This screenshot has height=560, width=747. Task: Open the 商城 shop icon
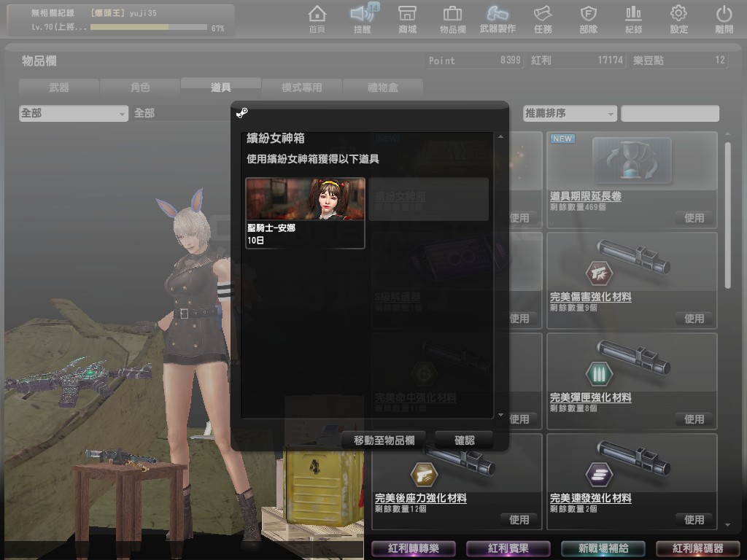pos(407,19)
